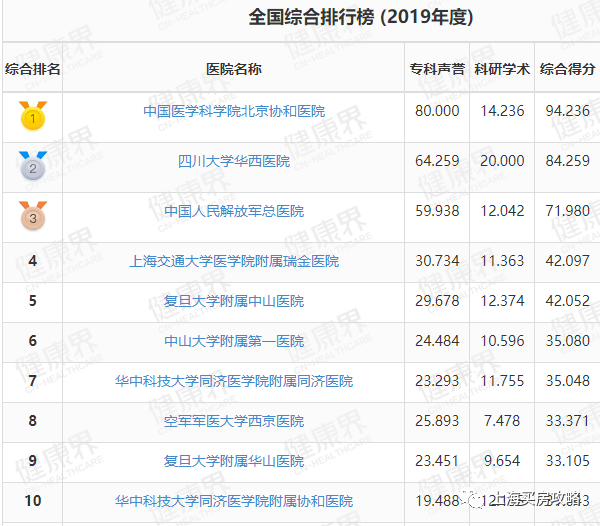The image size is (600, 526).
Task: Select the 29.678 reputation score cell
Action: click(437, 301)
